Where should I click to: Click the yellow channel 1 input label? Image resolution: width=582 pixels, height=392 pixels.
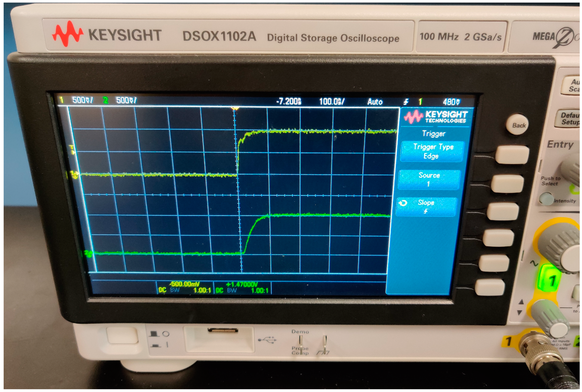(508, 341)
